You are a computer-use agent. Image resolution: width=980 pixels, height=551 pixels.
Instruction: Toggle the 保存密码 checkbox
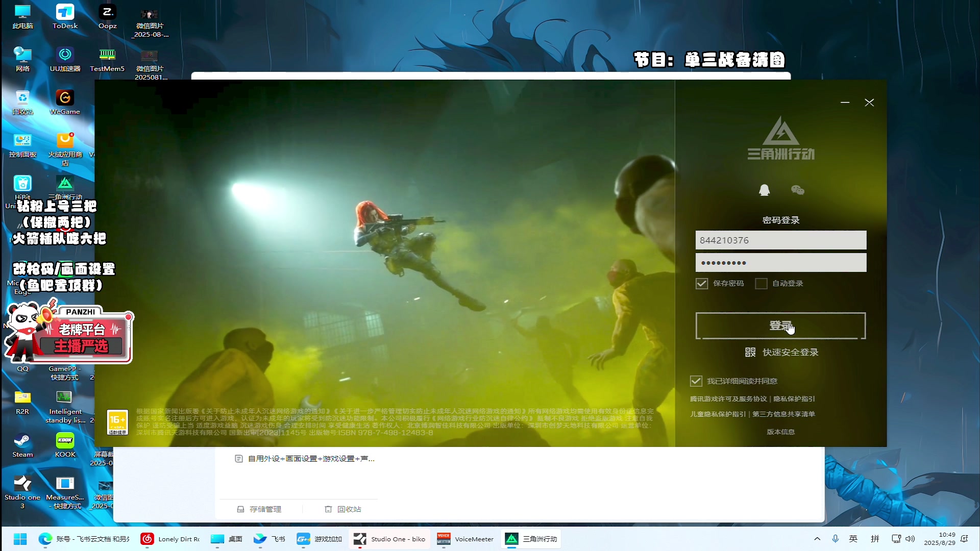[x=702, y=284]
